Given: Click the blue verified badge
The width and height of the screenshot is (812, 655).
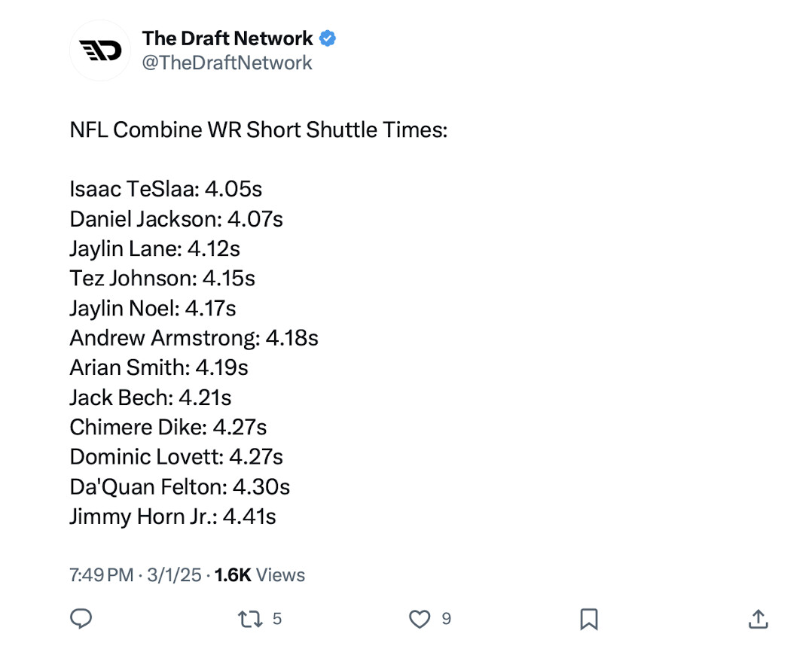Looking at the screenshot, I should pyautogui.click(x=328, y=38).
